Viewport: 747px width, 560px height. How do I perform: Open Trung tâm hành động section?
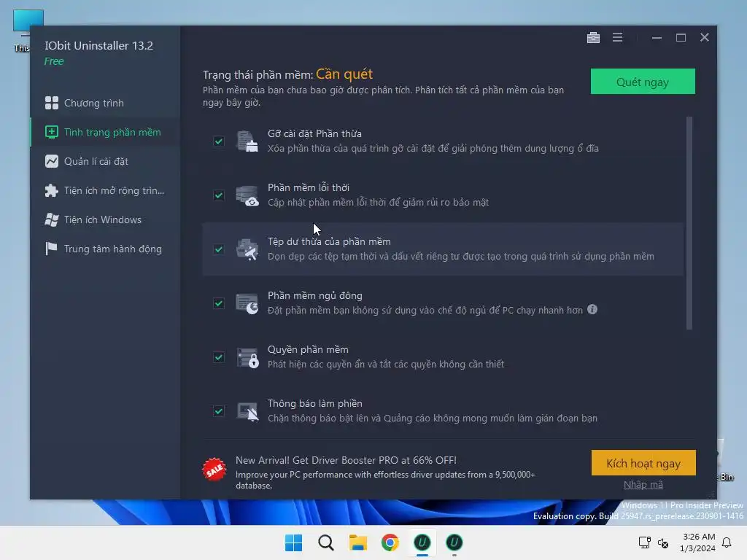tap(105, 249)
